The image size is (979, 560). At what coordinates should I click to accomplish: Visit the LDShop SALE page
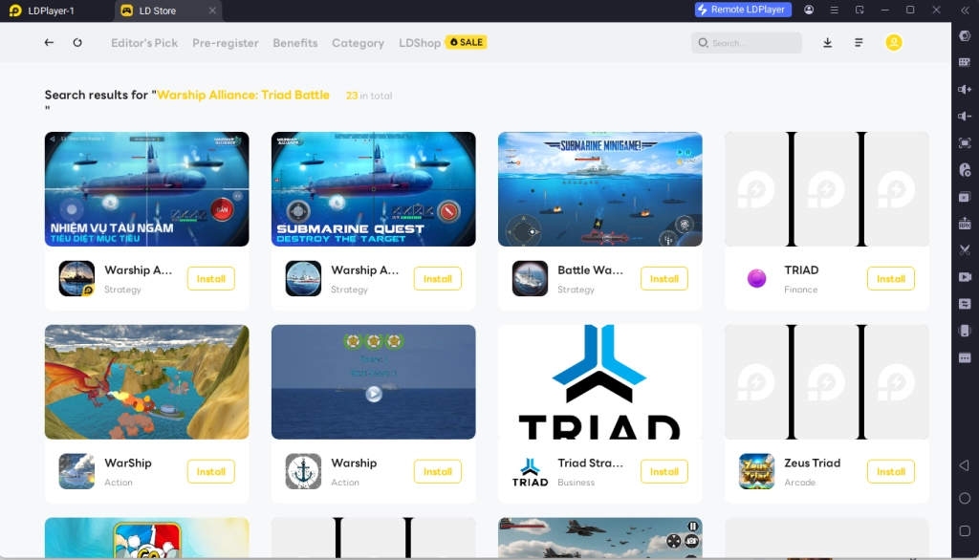coord(442,43)
